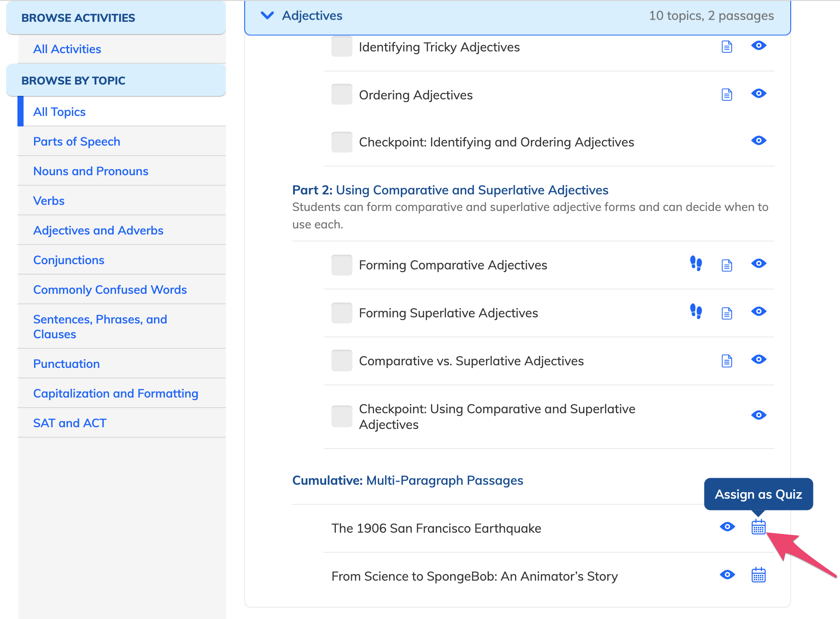The height and width of the screenshot is (619, 840).
Task: Check the Identifying Tricky Adjectives checkbox
Action: [342, 46]
